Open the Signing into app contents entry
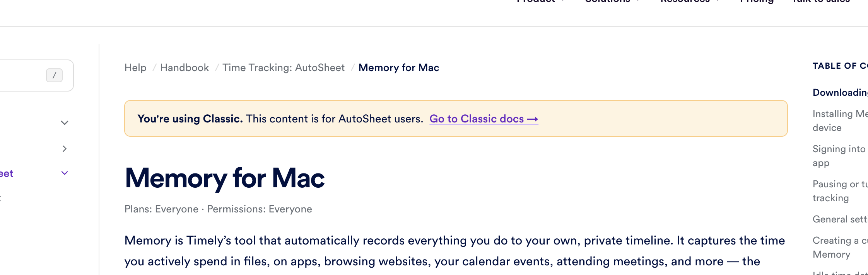868x275 pixels. (x=839, y=156)
